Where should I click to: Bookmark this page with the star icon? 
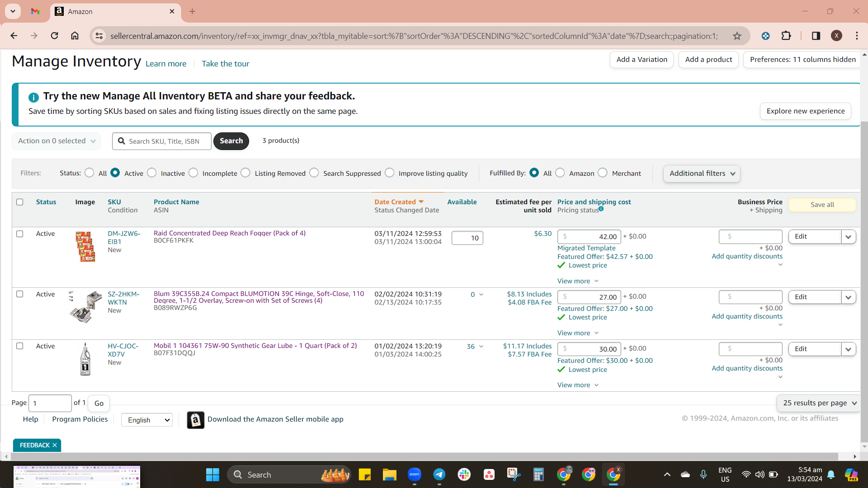[737, 36]
